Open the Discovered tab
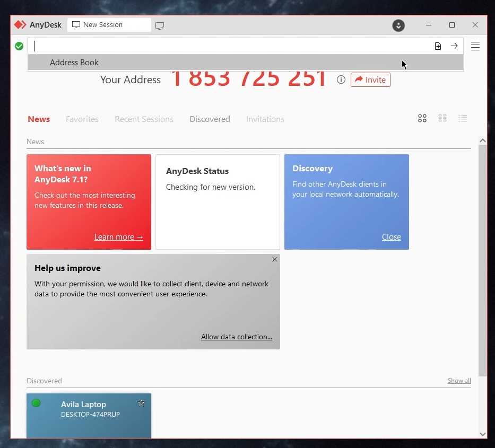The width and height of the screenshot is (495, 448). pyautogui.click(x=210, y=119)
